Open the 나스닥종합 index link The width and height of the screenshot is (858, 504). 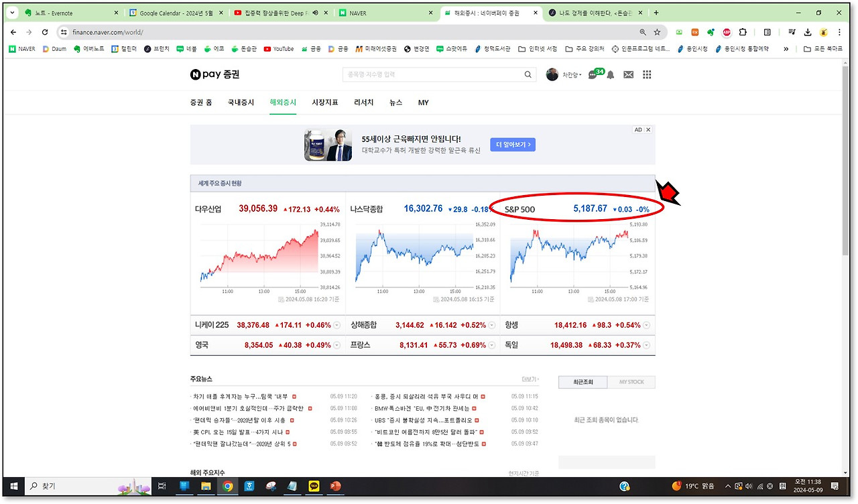366,209
